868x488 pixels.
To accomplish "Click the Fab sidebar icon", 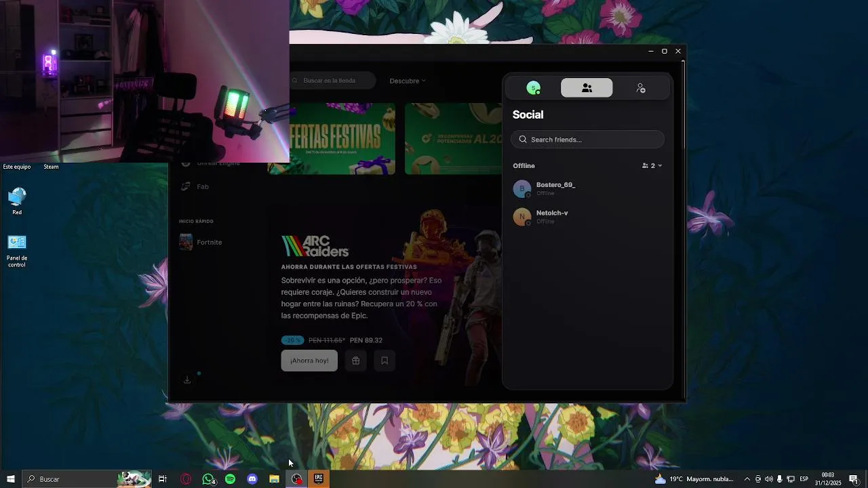I will click(185, 186).
